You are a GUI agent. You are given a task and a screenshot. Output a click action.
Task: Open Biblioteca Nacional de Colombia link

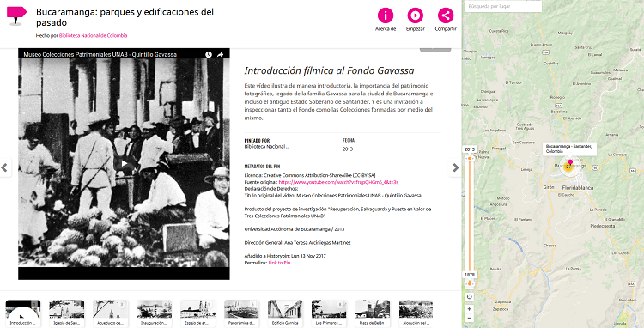(x=94, y=36)
